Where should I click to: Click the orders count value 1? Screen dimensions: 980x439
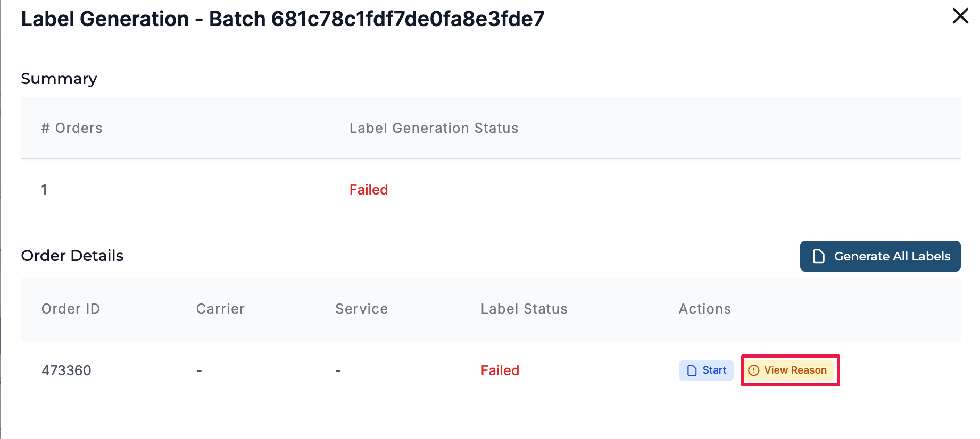44,190
